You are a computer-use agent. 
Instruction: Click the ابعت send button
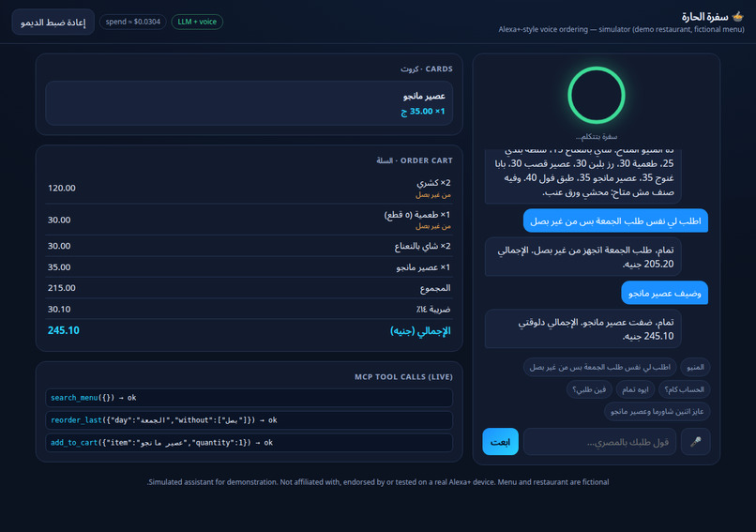tap(500, 441)
